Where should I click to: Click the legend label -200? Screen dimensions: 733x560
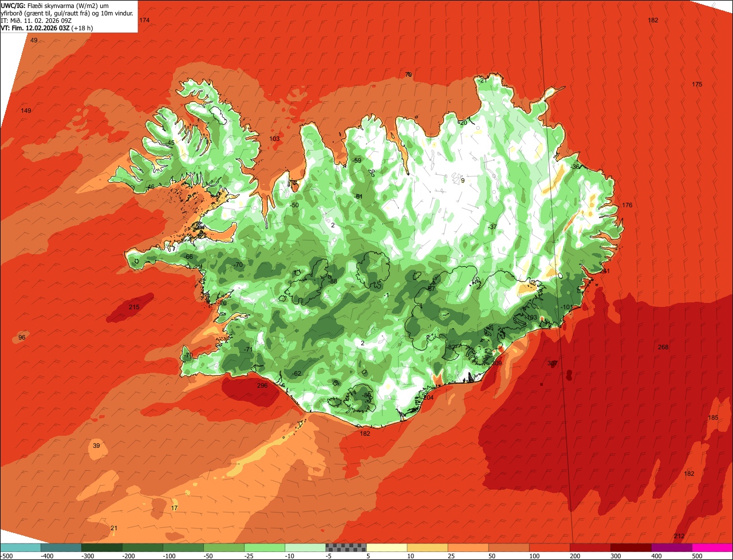pyautogui.click(x=129, y=556)
